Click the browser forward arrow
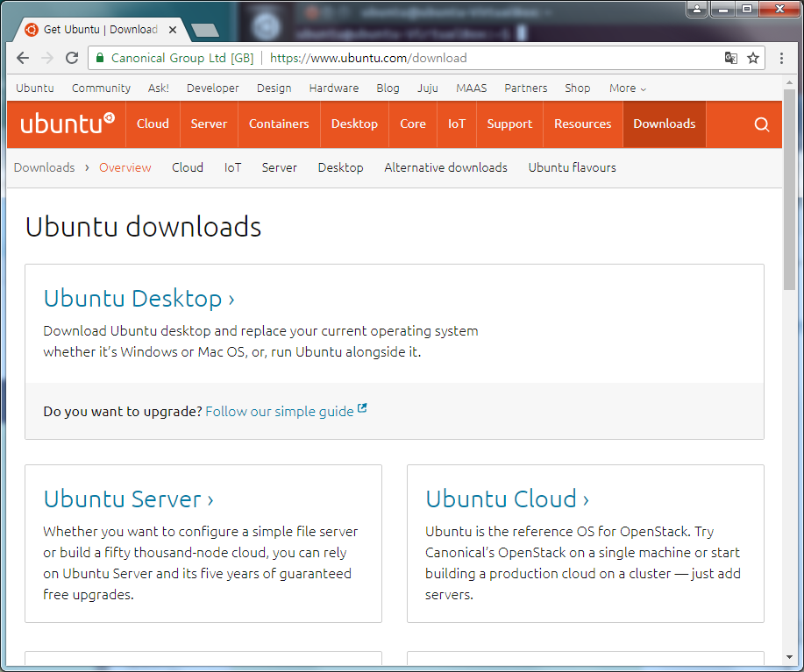 47,58
